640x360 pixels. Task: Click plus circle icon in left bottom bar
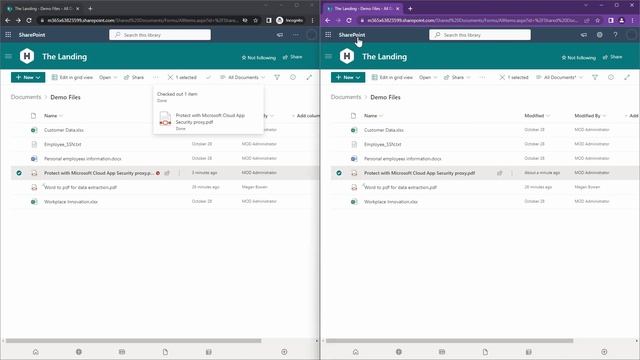[284, 352]
